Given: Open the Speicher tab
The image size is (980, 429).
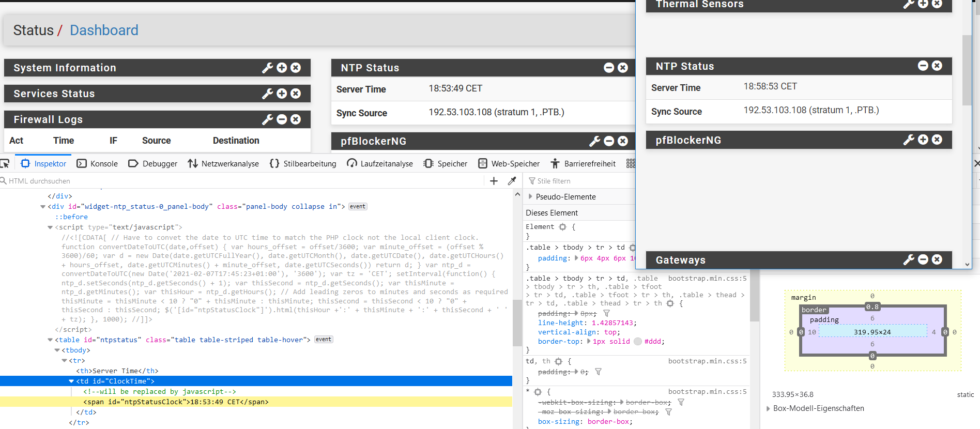Looking at the screenshot, I should coord(445,163).
